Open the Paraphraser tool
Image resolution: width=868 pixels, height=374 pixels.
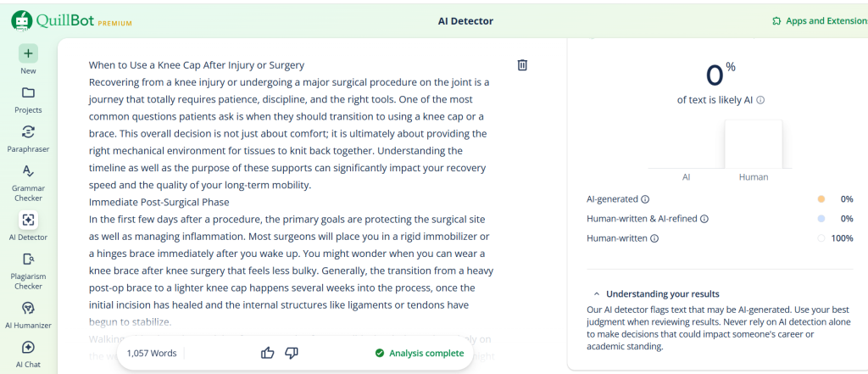tap(28, 132)
